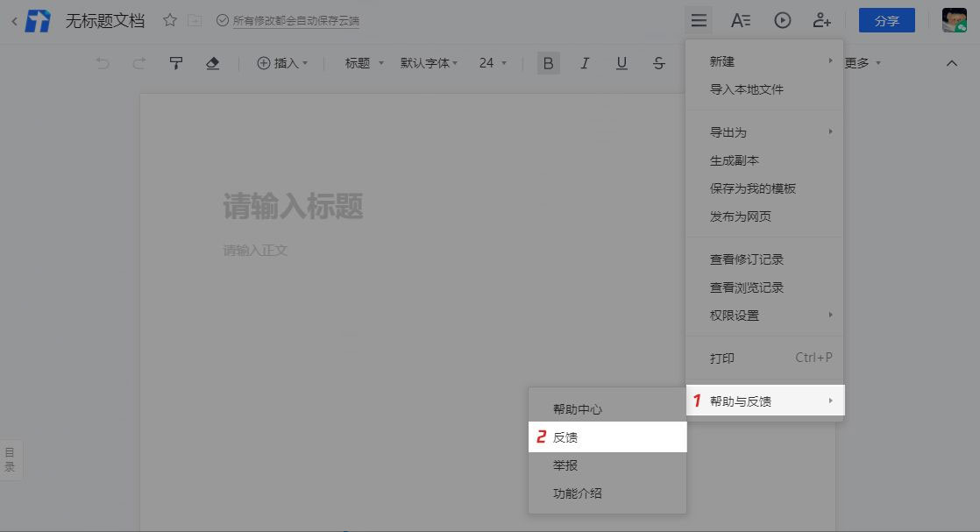This screenshot has height=532, width=980.
Task: Click the undo arrow icon
Action: point(103,62)
